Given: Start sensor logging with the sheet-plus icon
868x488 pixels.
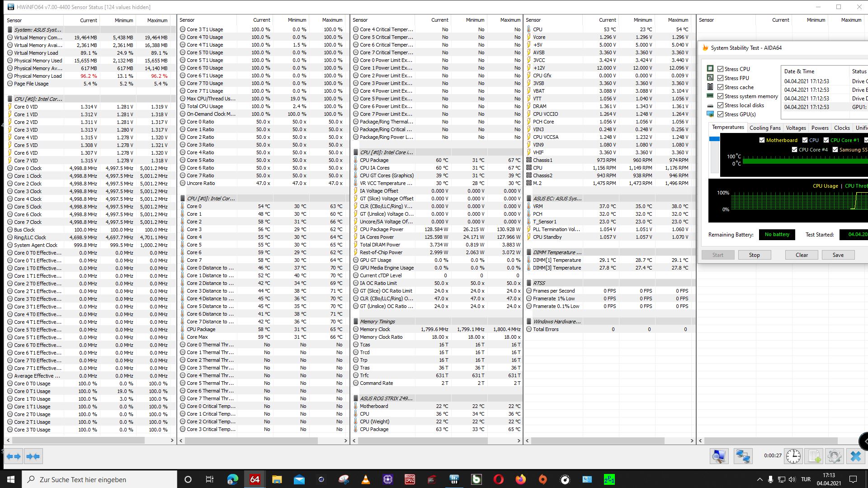Looking at the screenshot, I should pos(814,456).
